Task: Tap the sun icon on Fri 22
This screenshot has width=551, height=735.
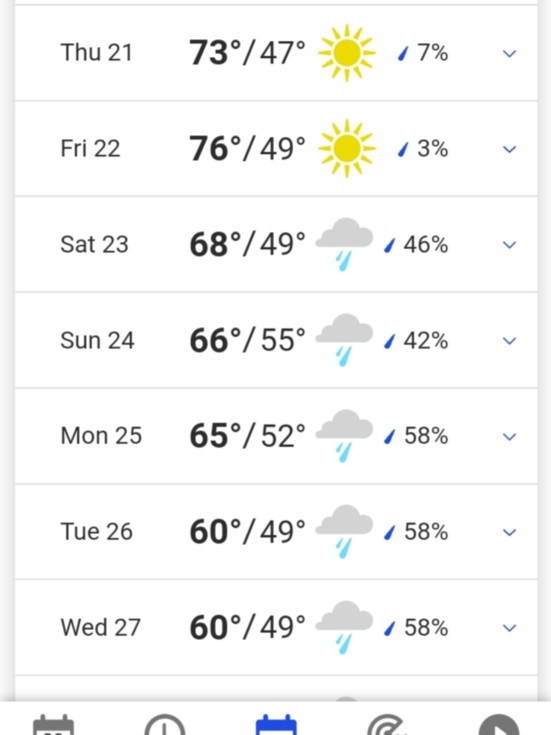Action: point(347,148)
